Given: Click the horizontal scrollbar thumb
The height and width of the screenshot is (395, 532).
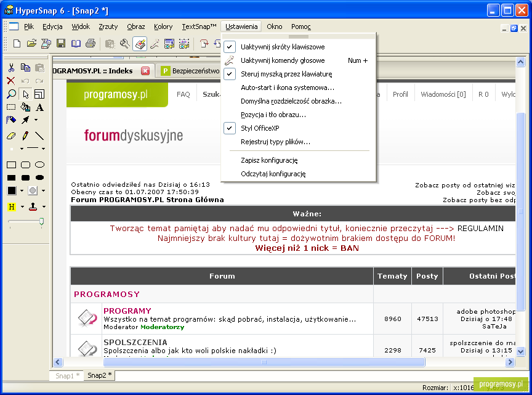Looking at the screenshot, I should [x=264, y=362].
